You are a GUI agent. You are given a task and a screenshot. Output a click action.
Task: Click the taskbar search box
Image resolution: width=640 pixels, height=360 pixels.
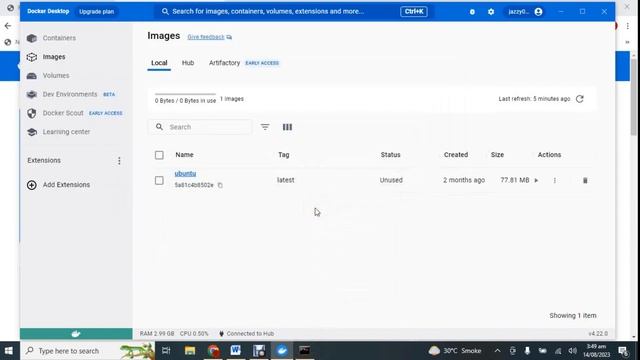(88, 351)
